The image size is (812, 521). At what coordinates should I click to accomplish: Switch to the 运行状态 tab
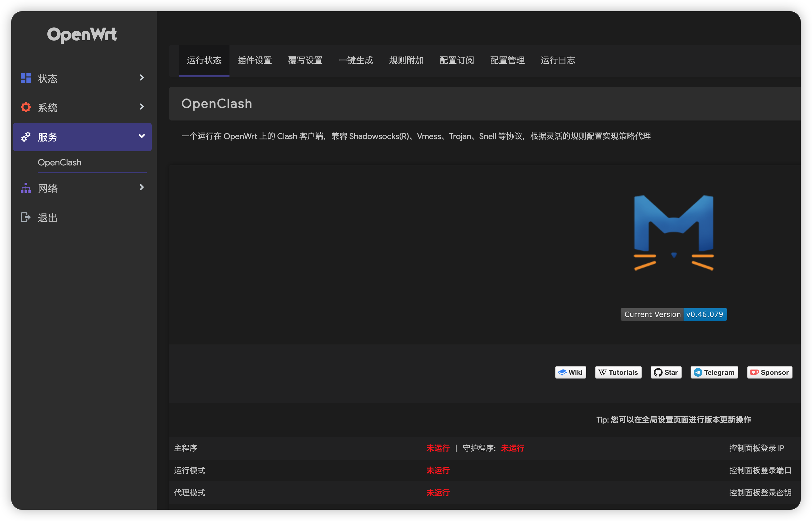(204, 61)
